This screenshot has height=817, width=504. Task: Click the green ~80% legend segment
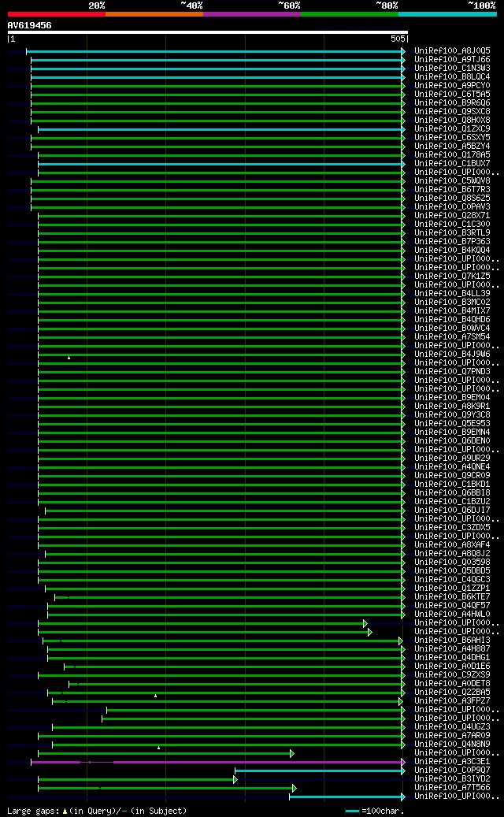pyautogui.click(x=350, y=14)
